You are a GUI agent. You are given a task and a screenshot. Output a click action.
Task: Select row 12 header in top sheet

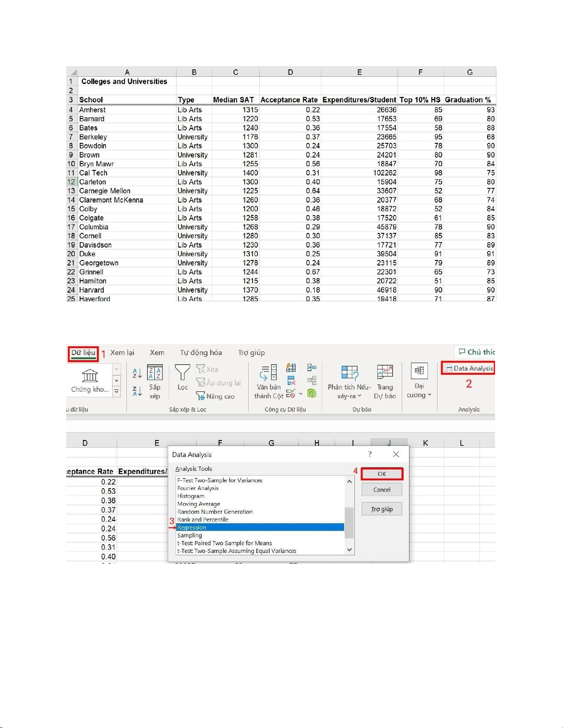coord(71,182)
